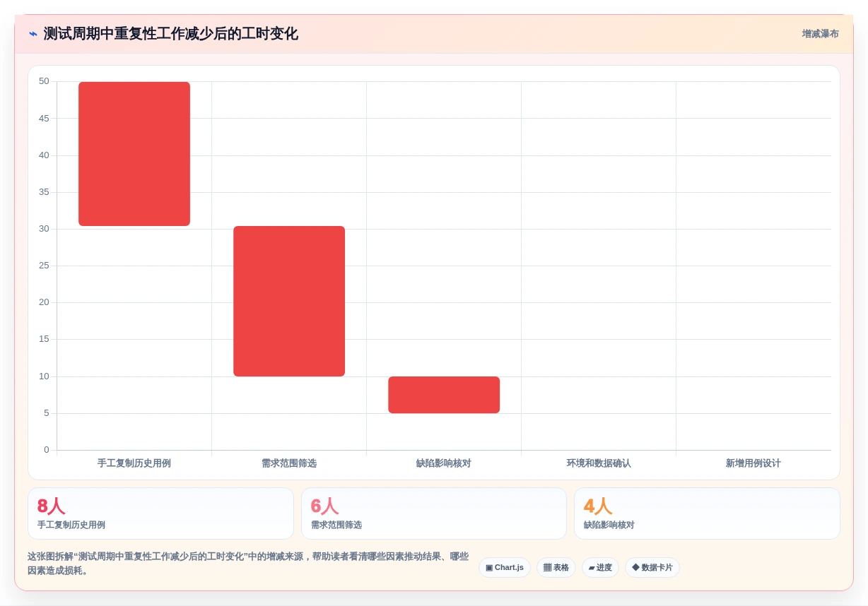Select the 数据卡片 tag
Image resolution: width=868 pixels, height=606 pixels.
652,567
